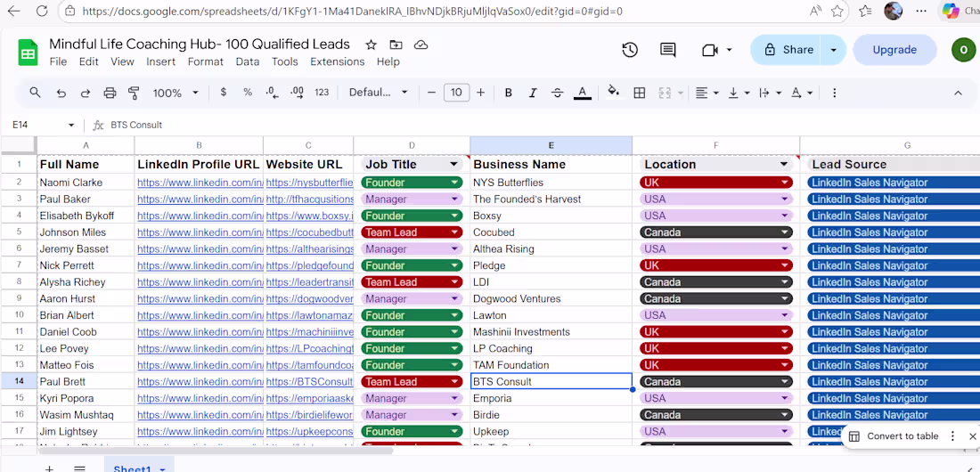Open the zoom 100% dropdown

tap(176, 93)
